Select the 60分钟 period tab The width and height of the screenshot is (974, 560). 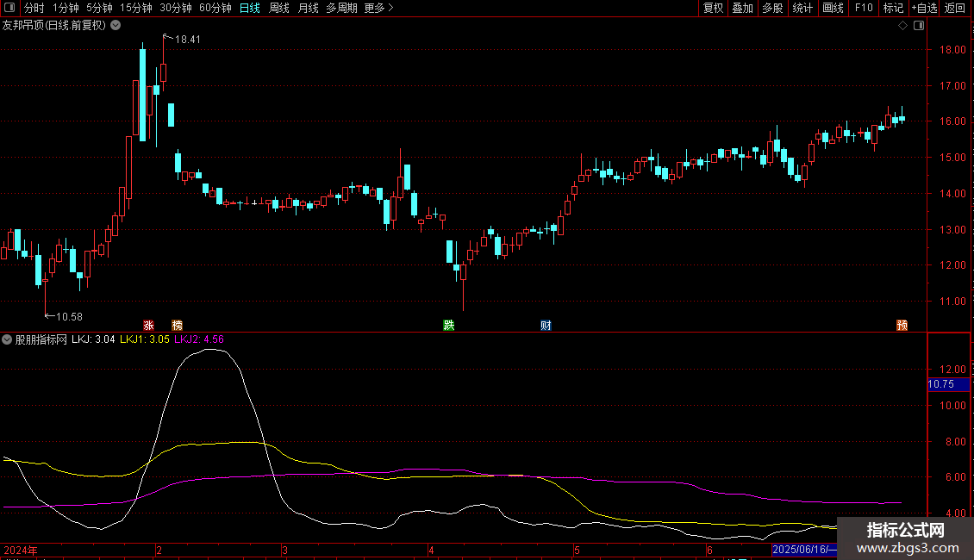pyautogui.click(x=215, y=9)
